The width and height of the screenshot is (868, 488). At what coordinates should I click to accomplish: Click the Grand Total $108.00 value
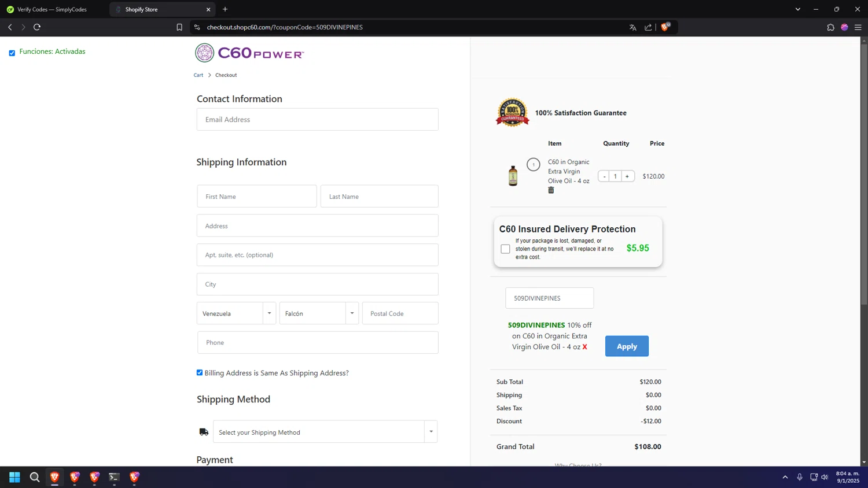click(648, 446)
